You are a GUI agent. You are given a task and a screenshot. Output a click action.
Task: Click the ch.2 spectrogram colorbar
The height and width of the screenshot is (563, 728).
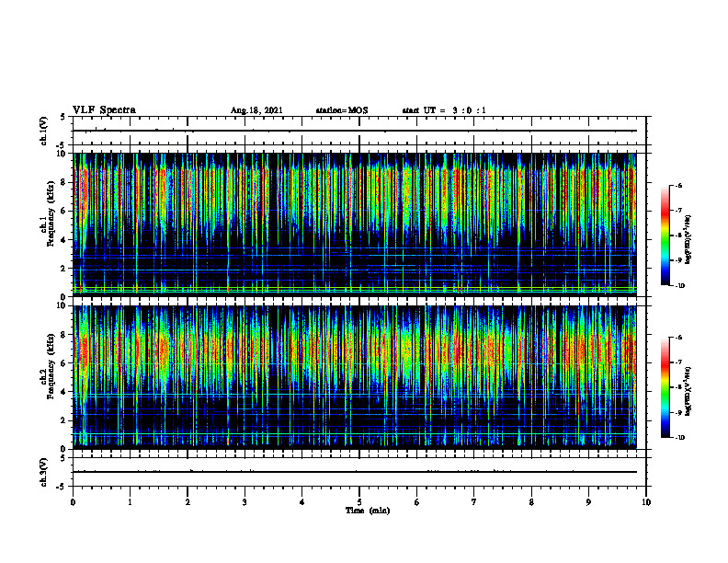(665, 387)
